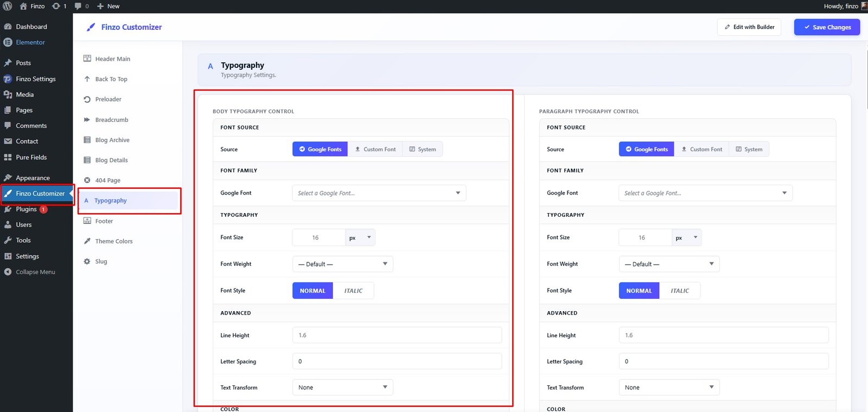Viewport: 868px width, 412px height.
Task: Open paragraph Text Transform dropdown
Action: [x=669, y=388]
